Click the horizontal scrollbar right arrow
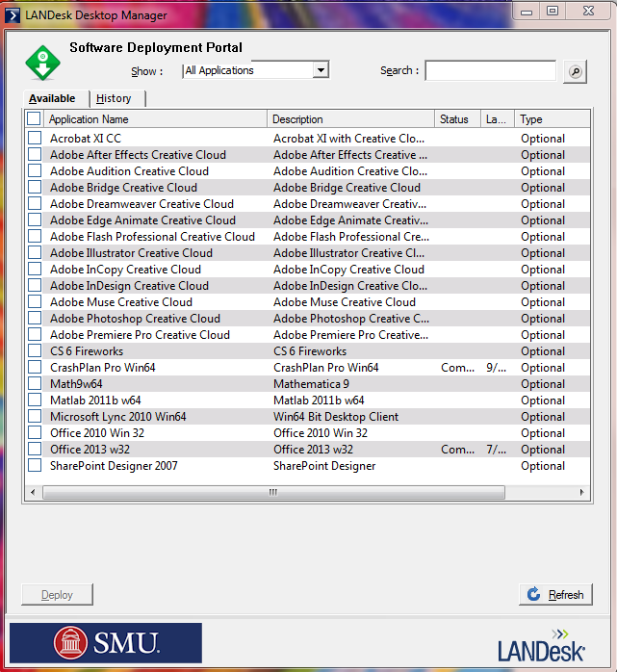The height and width of the screenshot is (672, 617). pyautogui.click(x=581, y=492)
